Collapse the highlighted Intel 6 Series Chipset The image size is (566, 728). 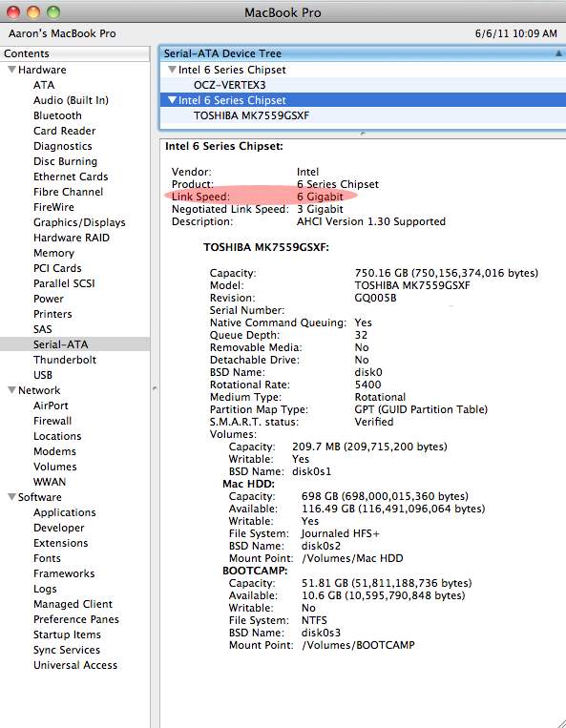(172, 100)
